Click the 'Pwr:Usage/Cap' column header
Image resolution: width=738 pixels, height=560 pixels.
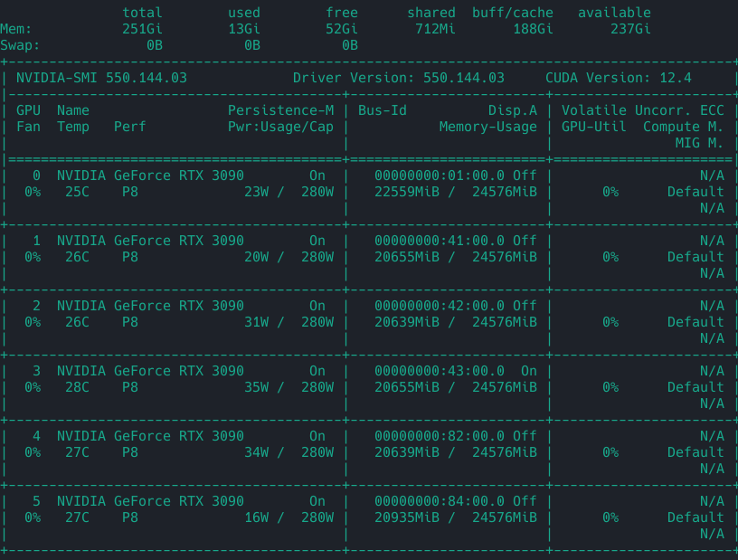point(281,127)
